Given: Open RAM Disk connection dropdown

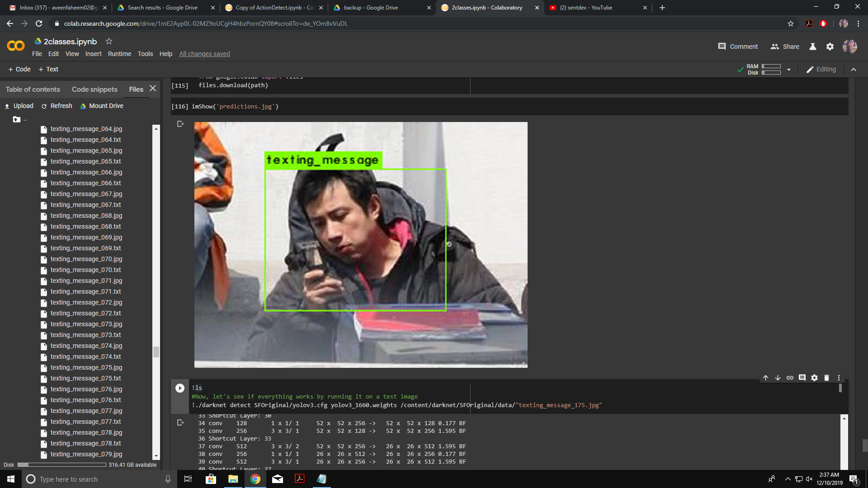Looking at the screenshot, I should pyautogui.click(x=789, y=70).
